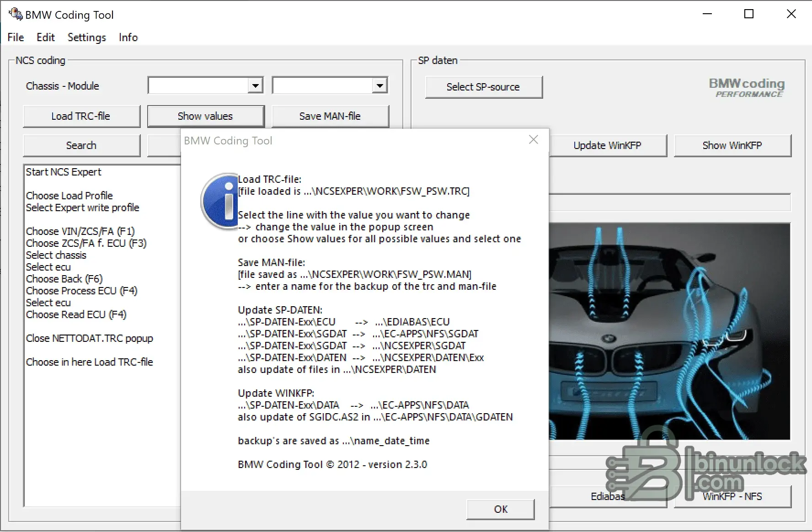This screenshot has height=532, width=812.
Task: Select the 'Select chassis' line
Action: [56, 255]
